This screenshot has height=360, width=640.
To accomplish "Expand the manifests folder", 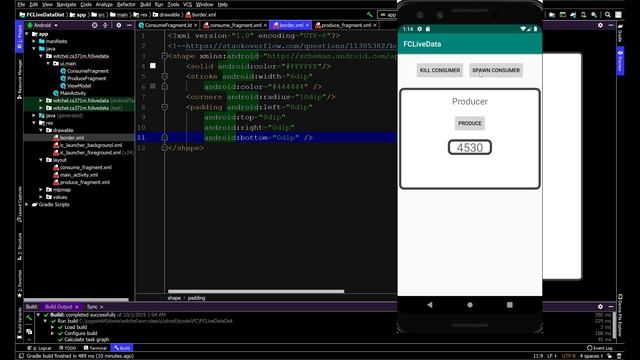I will coord(34,41).
